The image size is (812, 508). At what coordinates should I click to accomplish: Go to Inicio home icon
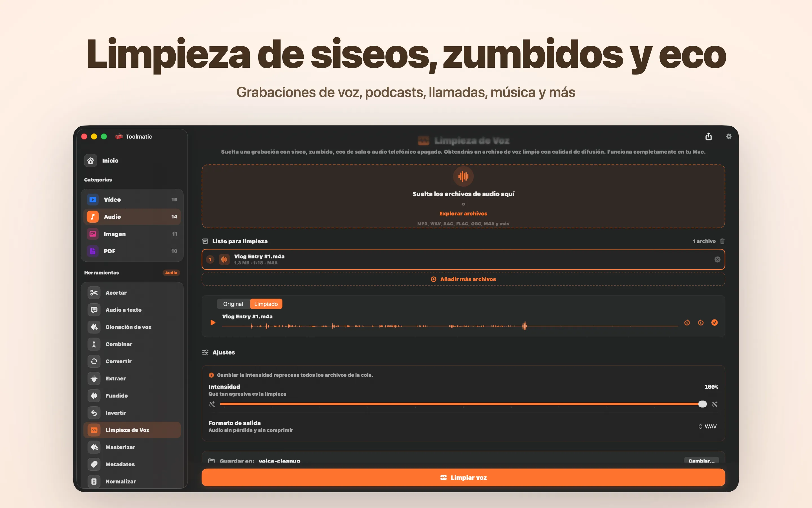91,161
